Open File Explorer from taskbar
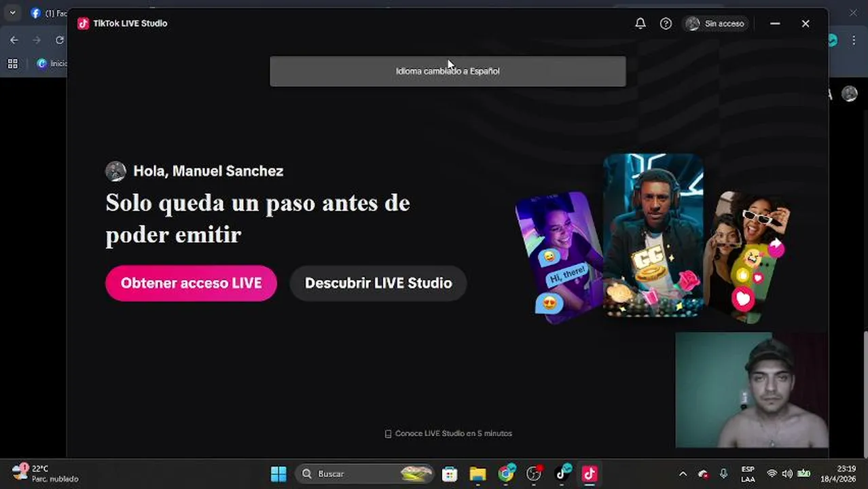This screenshot has height=489, width=868. pyautogui.click(x=478, y=474)
